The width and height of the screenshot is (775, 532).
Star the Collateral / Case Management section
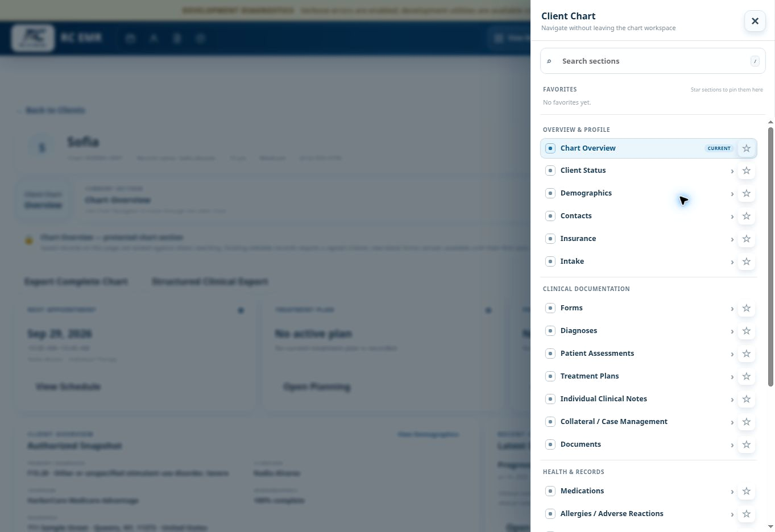tap(747, 422)
